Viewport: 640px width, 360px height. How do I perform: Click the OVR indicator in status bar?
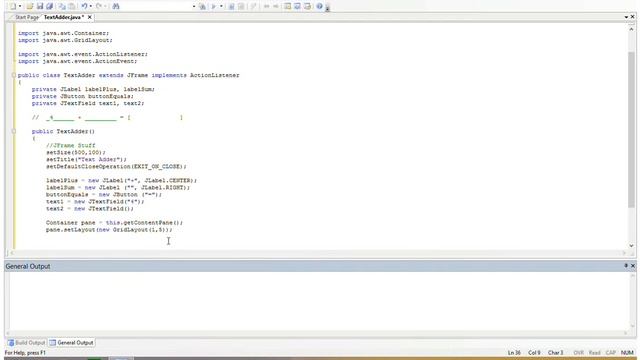pos(578,353)
